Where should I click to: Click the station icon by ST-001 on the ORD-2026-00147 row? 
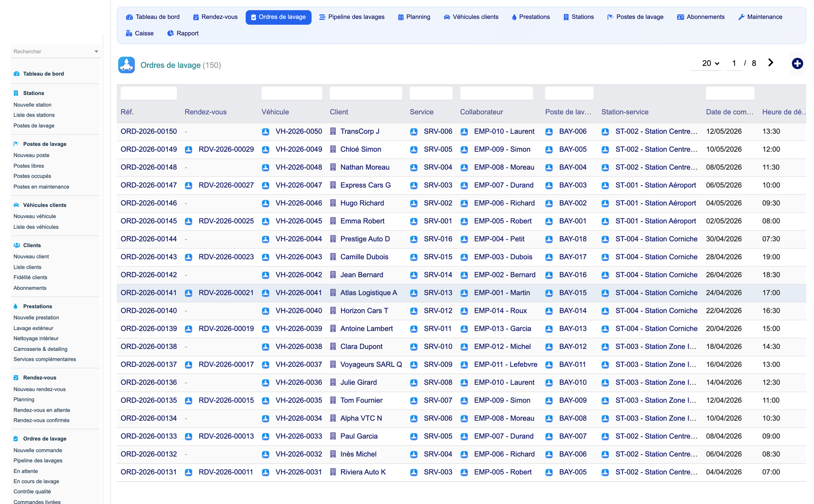click(x=605, y=186)
